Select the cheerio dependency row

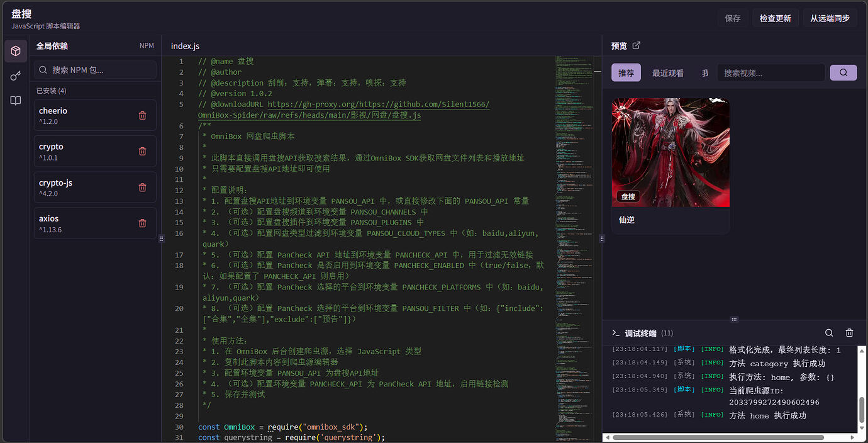pyautogui.click(x=95, y=115)
